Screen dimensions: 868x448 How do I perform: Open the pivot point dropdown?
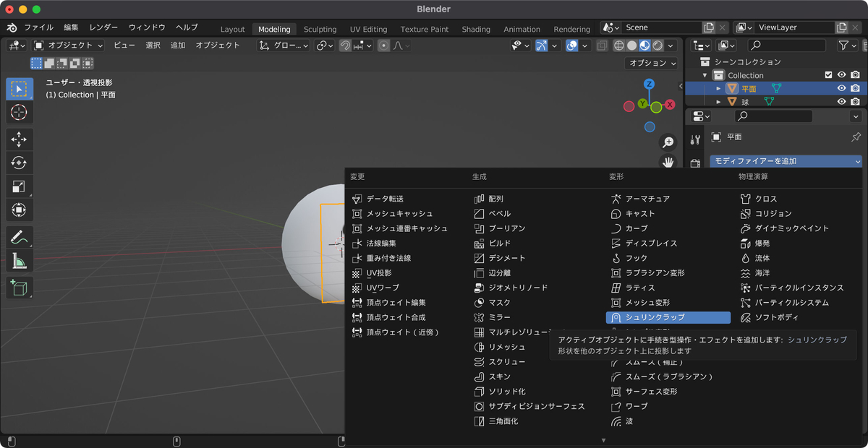click(x=325, y=46)
